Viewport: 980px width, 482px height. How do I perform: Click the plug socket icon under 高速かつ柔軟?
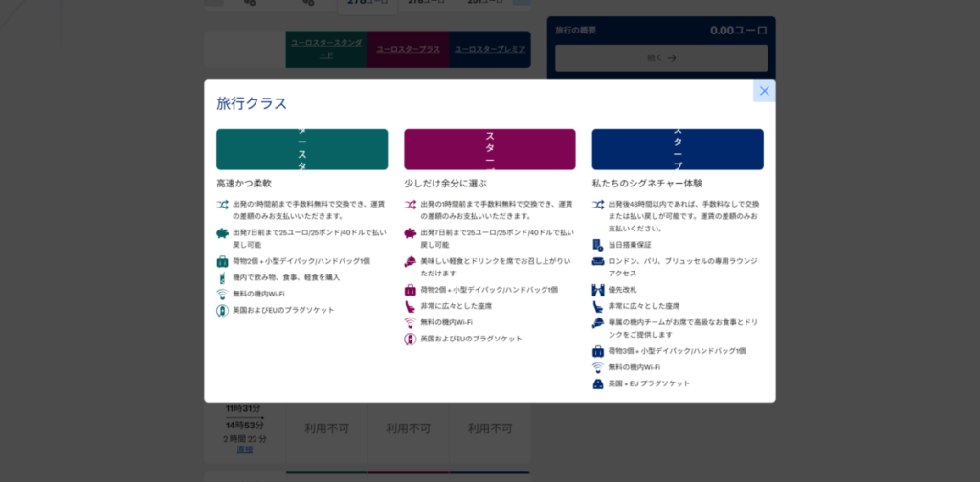(x=222, y=310)
